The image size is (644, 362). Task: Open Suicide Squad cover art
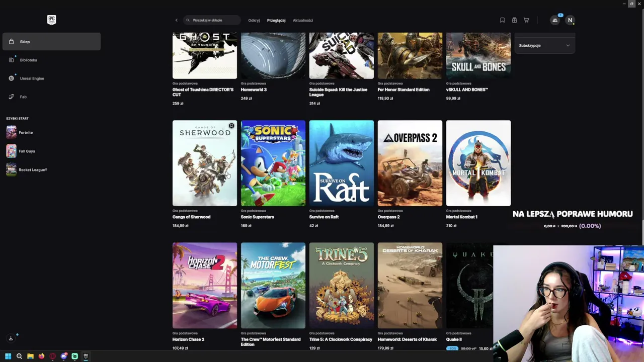(342, 56)
